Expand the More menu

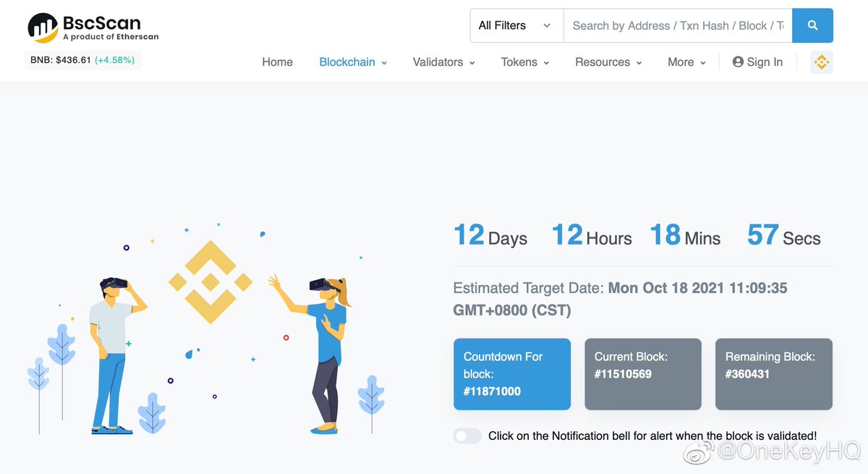click(x=686, y=62)
